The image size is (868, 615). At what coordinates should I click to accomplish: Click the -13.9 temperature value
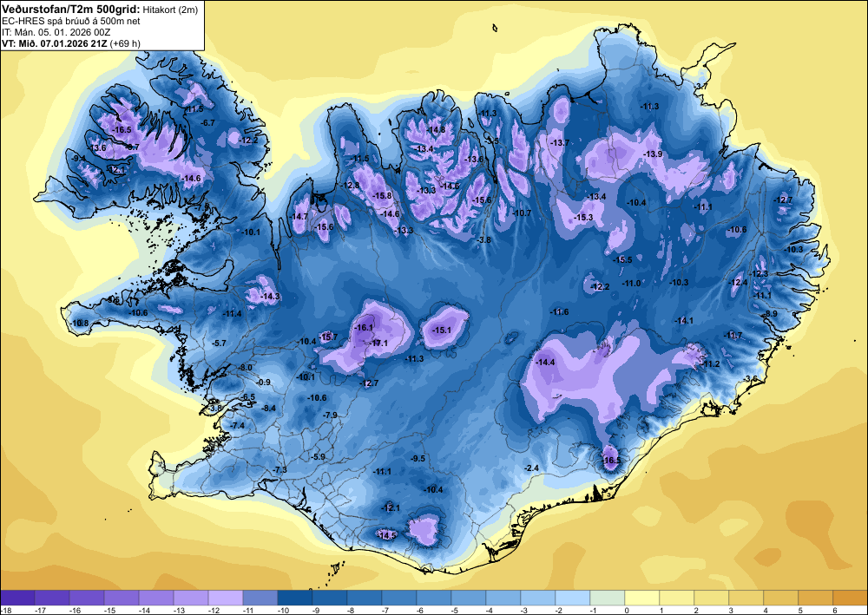pos(654,154)
